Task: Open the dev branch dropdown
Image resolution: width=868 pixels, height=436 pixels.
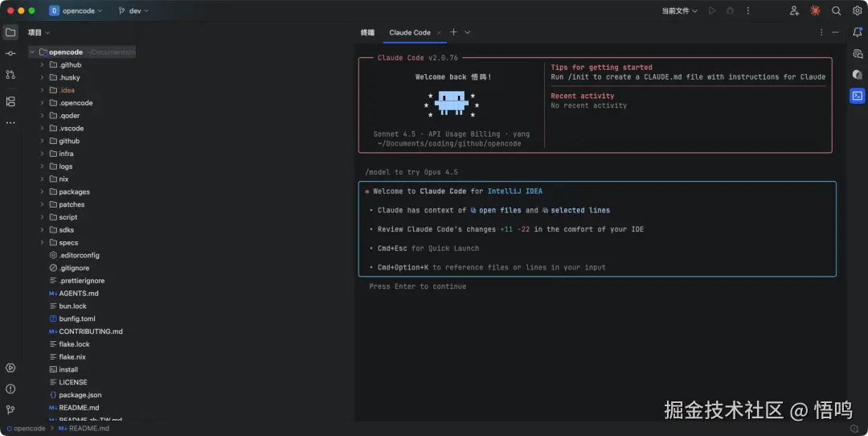Action: [133, 10]
